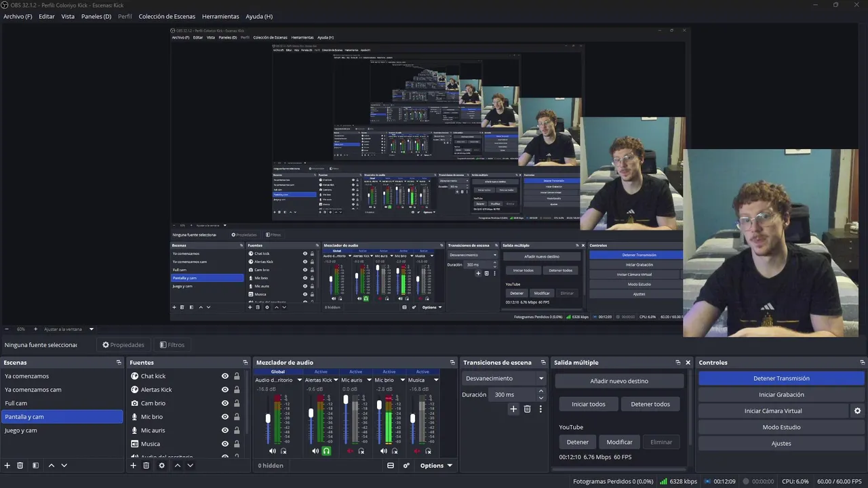
Task: Move scene up in Escenas toolbar
Action: point(51,466)
